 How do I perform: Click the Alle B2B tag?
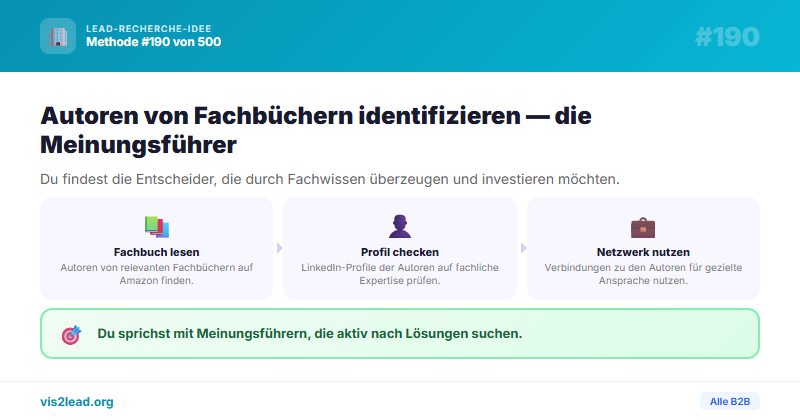click(730, 401)
